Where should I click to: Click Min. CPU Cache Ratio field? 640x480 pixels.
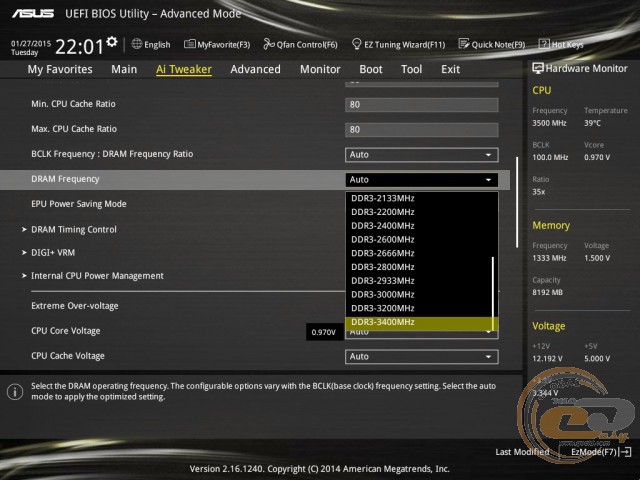(x=422, y=104)
